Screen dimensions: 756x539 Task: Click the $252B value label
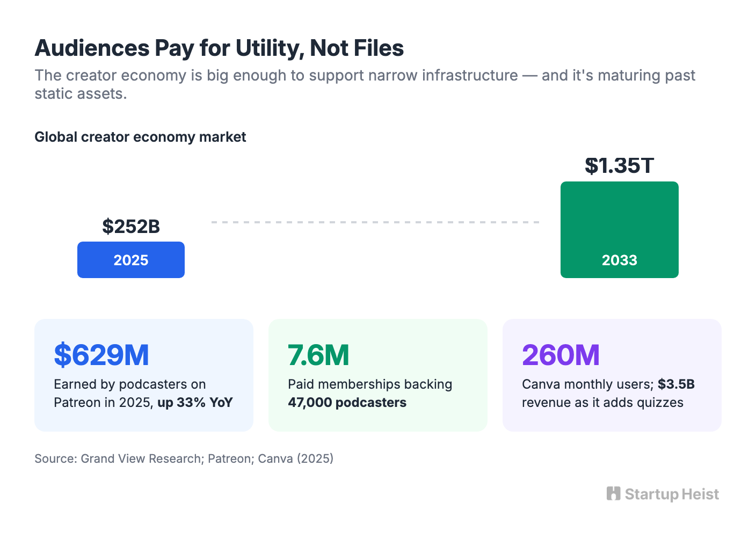point(131,227)
